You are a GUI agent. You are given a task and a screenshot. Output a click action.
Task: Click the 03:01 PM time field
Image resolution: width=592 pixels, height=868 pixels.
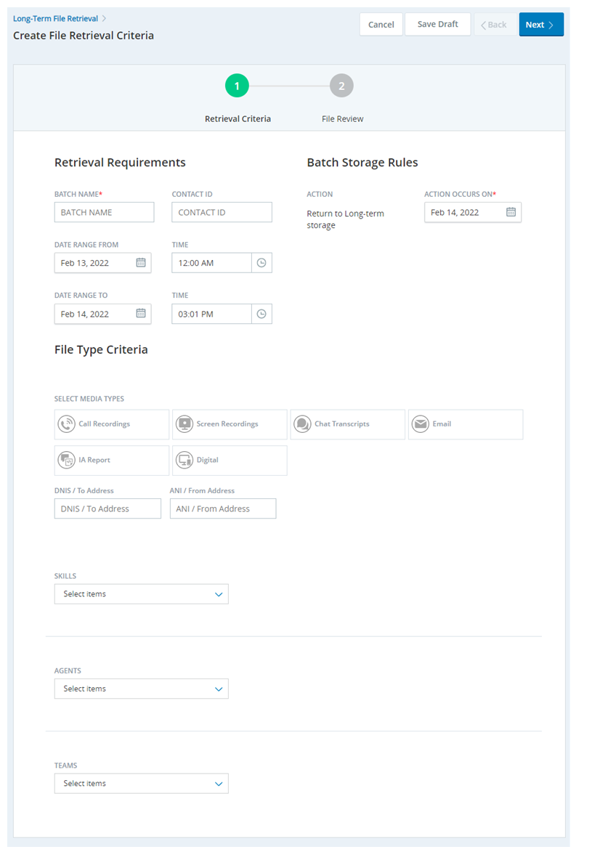pyautogui.click(x=211, y=314)
